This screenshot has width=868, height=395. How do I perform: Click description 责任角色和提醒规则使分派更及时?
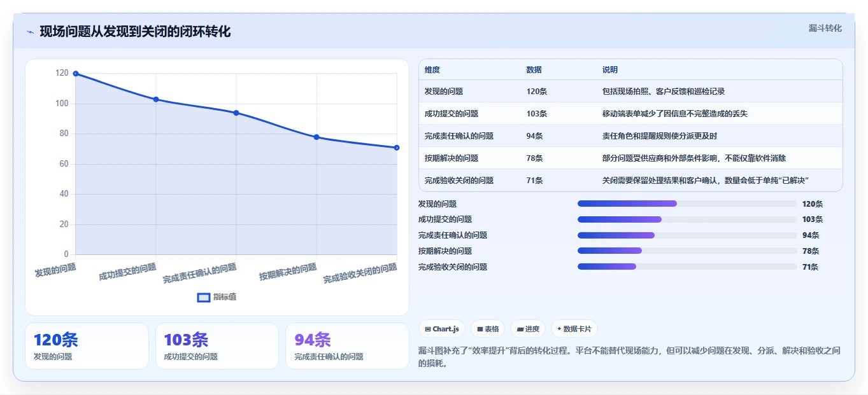660,136
